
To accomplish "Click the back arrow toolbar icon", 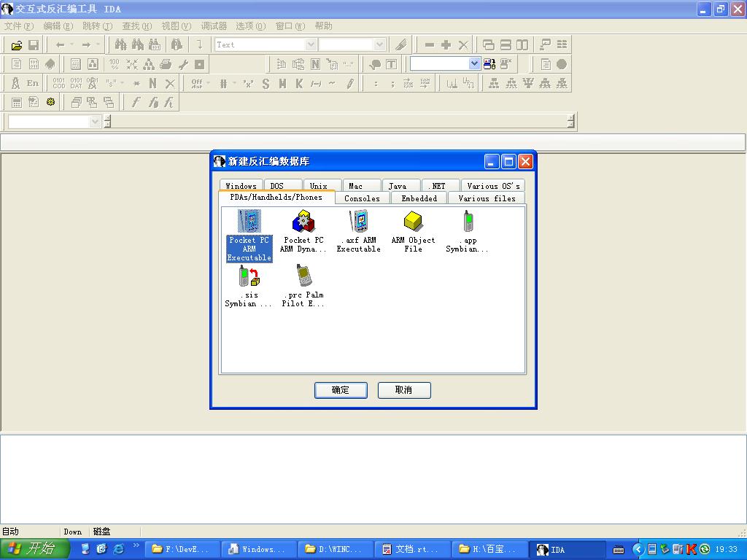I will [60, 45].
